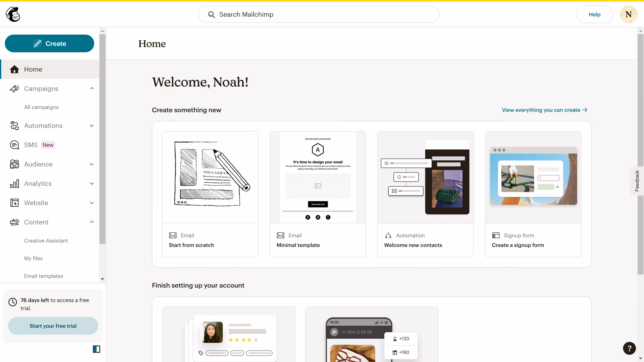The width and height of the screenshot is (644, 362).
Task: Click the sidebar scroll up arrow
Action: point(102,31)
